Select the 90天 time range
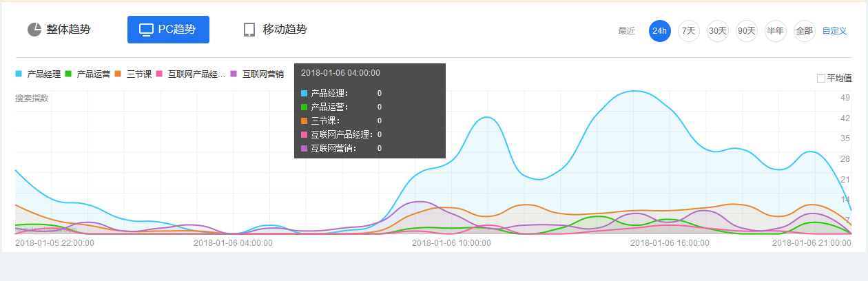This screenshot has height=281, width=868. click(746, 31)
